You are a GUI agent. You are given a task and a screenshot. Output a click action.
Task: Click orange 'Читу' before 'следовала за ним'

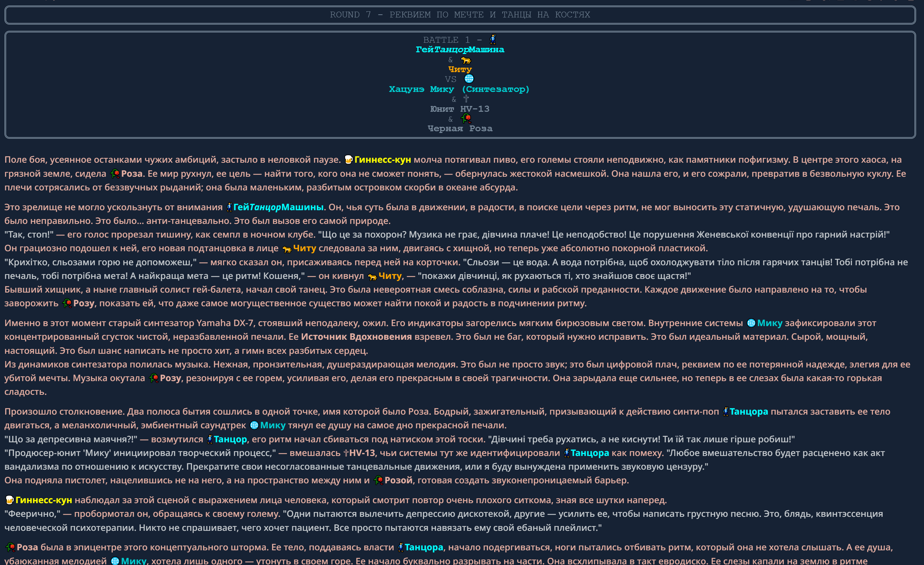click(304, 248)
